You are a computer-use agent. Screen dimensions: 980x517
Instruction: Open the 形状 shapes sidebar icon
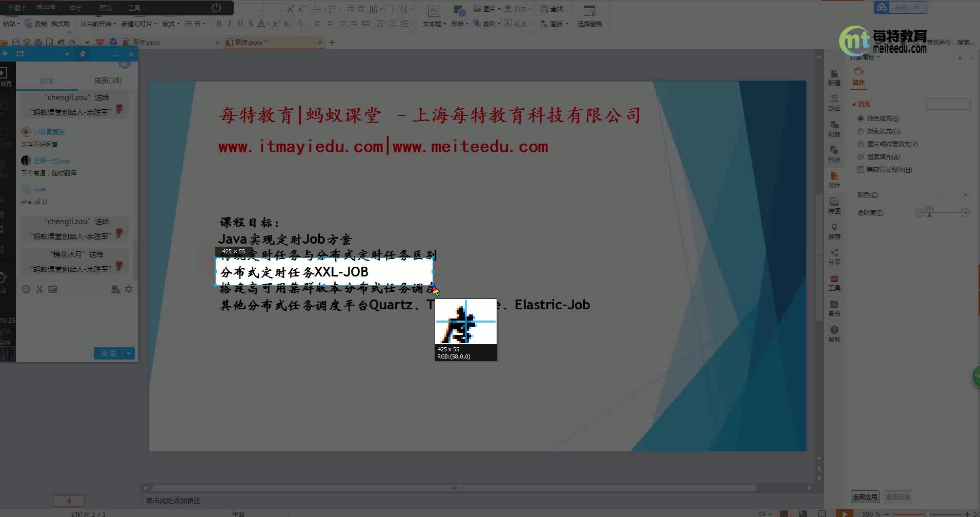point(834,154)
